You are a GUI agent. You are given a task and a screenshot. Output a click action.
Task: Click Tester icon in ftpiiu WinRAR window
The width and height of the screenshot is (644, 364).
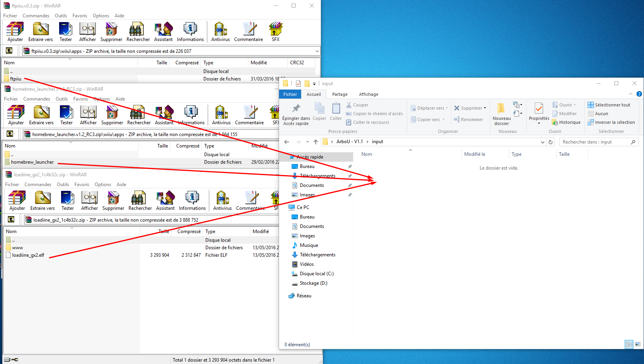coord(65,32)
